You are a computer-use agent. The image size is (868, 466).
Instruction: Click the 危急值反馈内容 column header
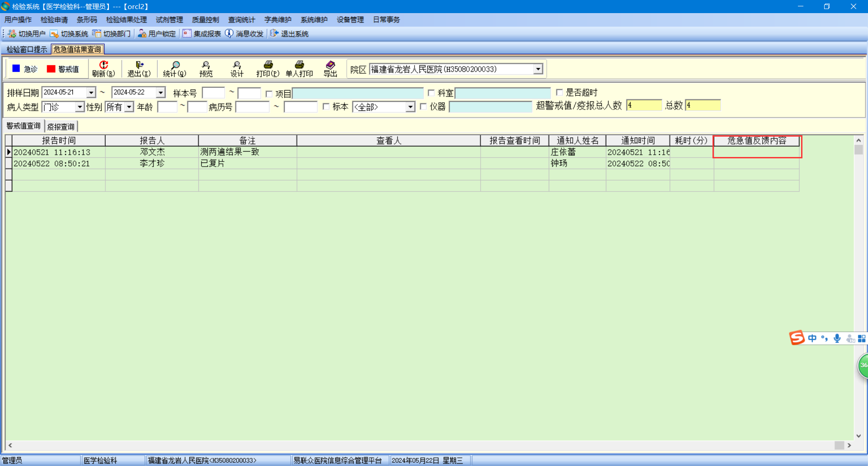pyautogui.click(x=757, y=141)
